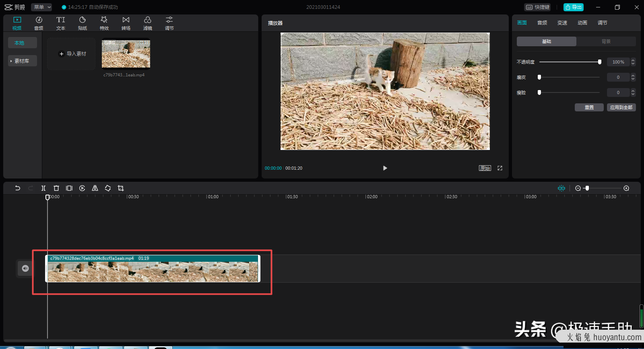Select the split clip tool
The height and width of the screenshot is (349, 644).
[43, 188]
